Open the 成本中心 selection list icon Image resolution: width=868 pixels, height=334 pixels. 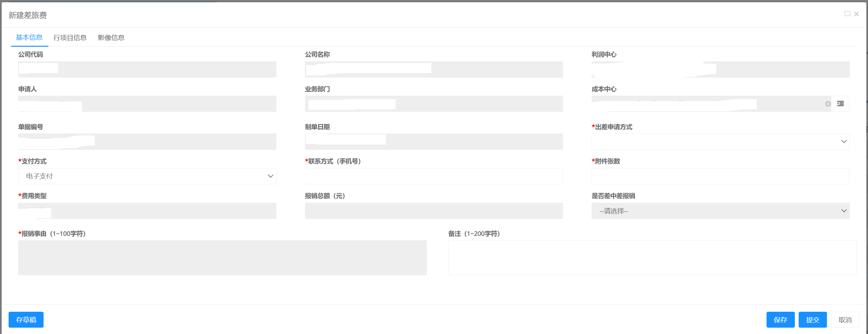click(x=840, y=104)
